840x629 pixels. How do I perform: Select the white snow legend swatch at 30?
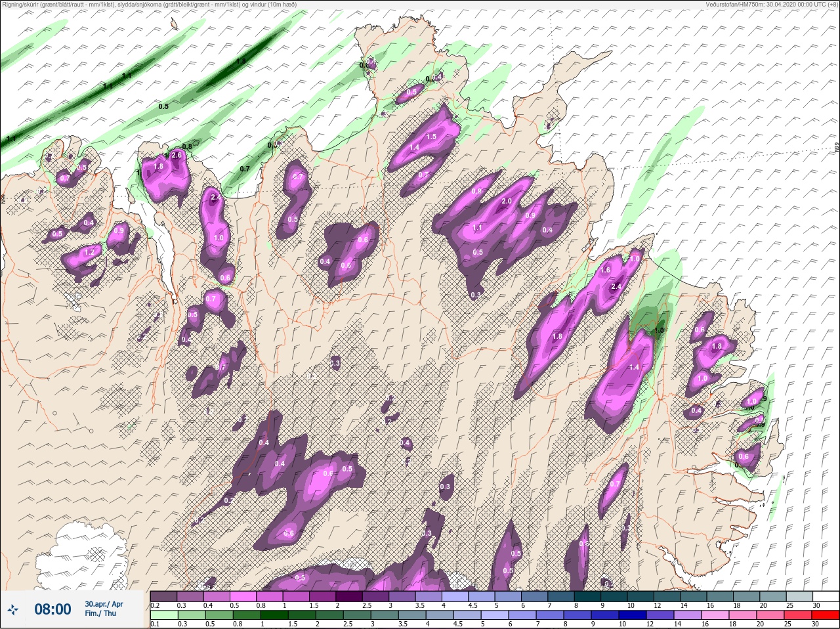tap(825, 596)
